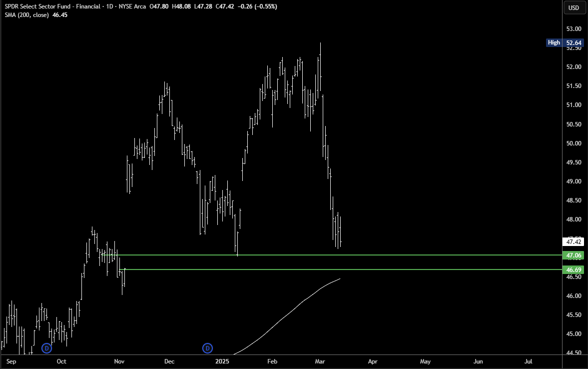Open symbol settings via the SPDR Select Sector Fund title

pyautogui.click(x=50, y=6)
